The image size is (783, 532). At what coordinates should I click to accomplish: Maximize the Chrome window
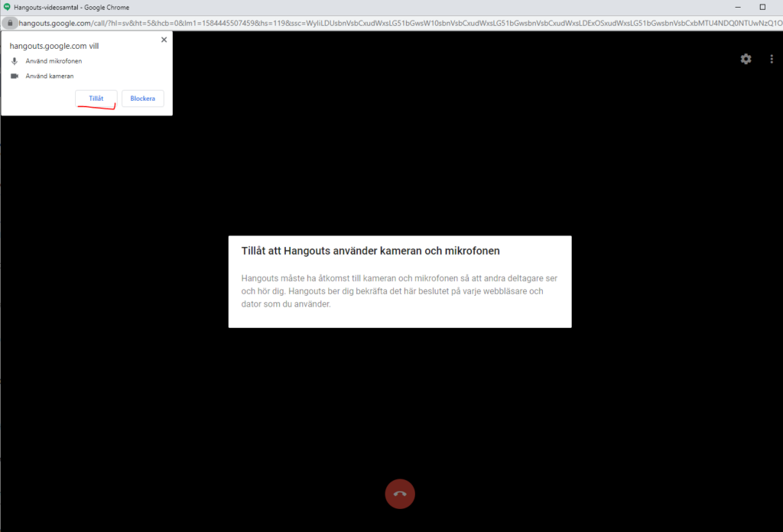762,7
